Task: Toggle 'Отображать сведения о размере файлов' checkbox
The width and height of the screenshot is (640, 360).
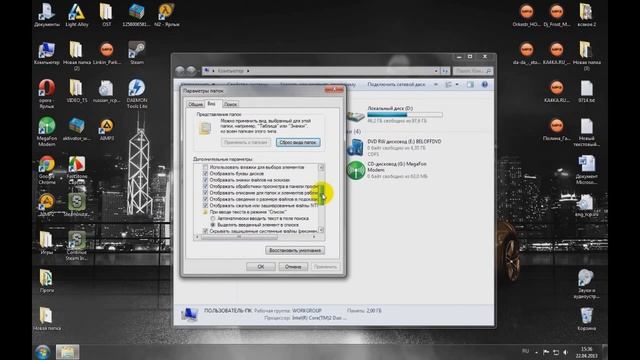Action: 205,199
